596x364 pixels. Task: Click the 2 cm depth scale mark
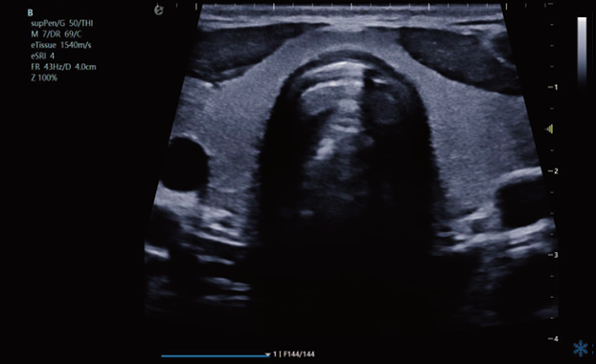(x=554, y=171)
